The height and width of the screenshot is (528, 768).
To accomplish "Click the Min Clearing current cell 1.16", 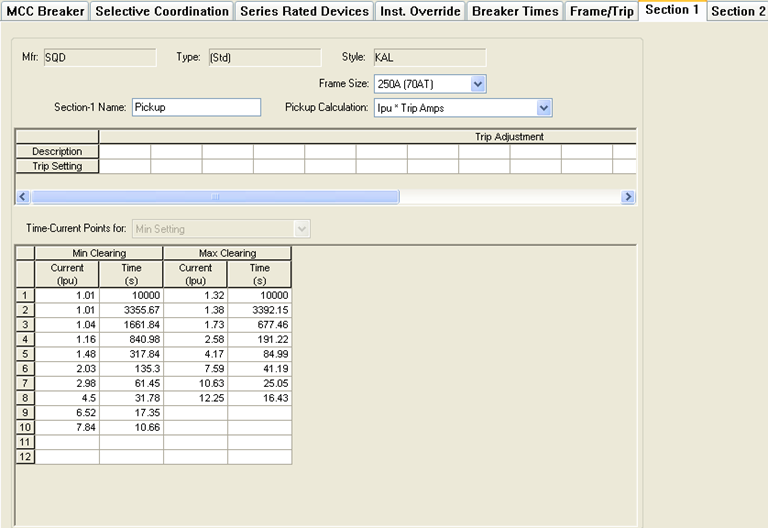I will 67,341.
